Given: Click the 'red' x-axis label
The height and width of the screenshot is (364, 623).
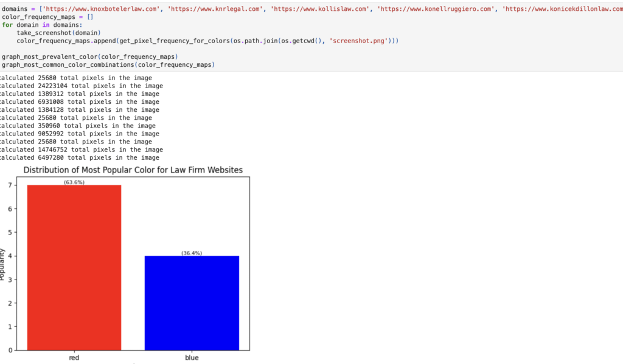Looking at the screenshot, I should click(74, 358).
